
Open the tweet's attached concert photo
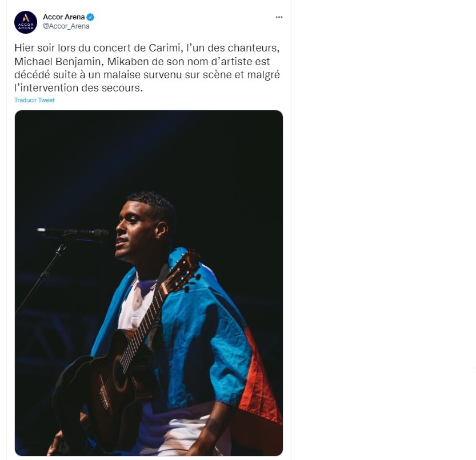coord(149,283)
